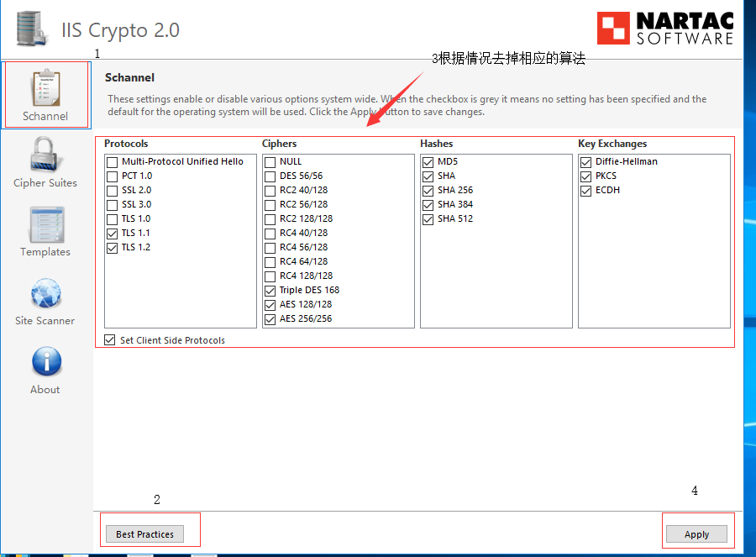Enable DES 56/56 cipher checkbox
This screenshot has height=557, width=756.
(x=270, y=176)
